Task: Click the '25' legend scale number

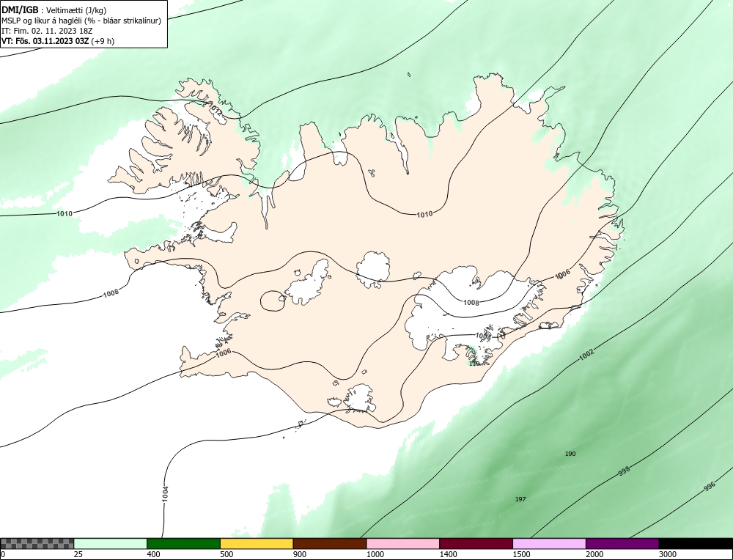Action: pos(78,554)
